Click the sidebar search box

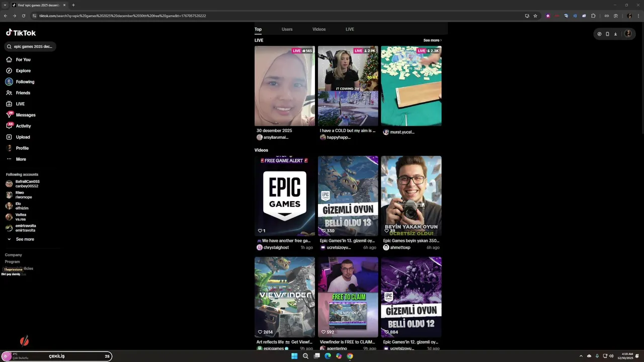tap(30, 46)
